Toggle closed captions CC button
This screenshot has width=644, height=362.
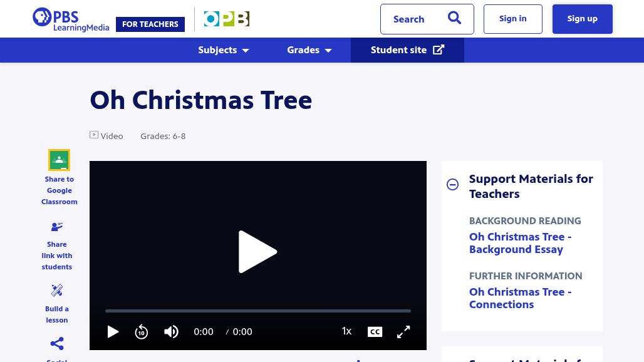coord(375,332)
